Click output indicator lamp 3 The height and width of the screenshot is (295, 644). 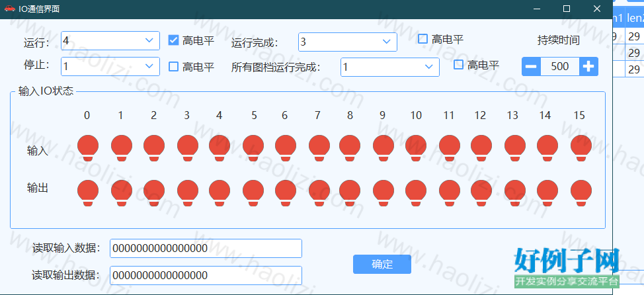click(x=188, y=192)
